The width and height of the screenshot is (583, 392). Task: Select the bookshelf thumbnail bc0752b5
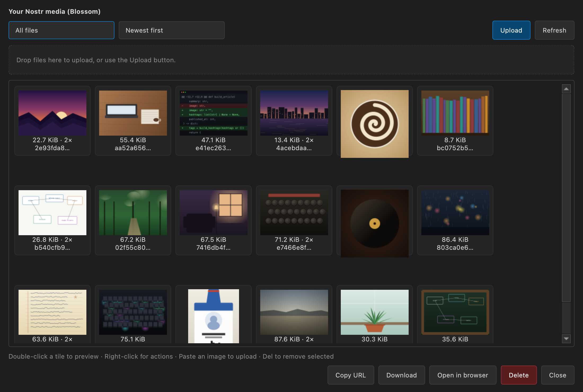(x=455, y=113)
